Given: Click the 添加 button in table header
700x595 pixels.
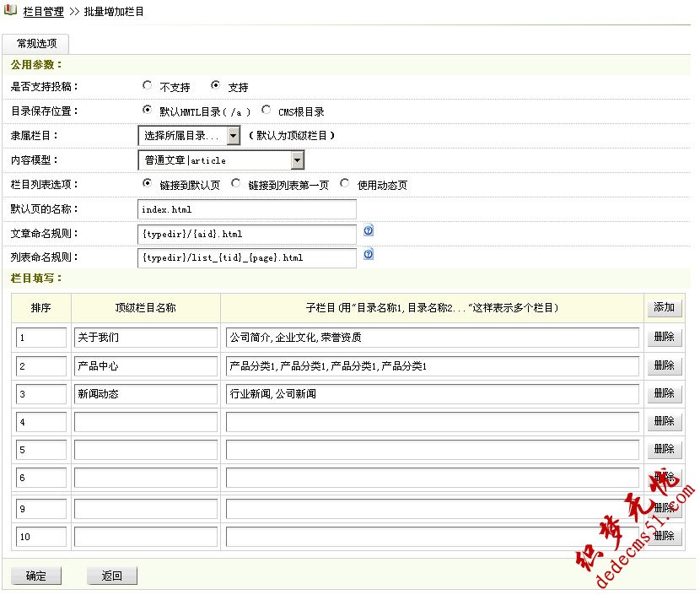Looking at the screenshot, I should [x=664, y=307].
